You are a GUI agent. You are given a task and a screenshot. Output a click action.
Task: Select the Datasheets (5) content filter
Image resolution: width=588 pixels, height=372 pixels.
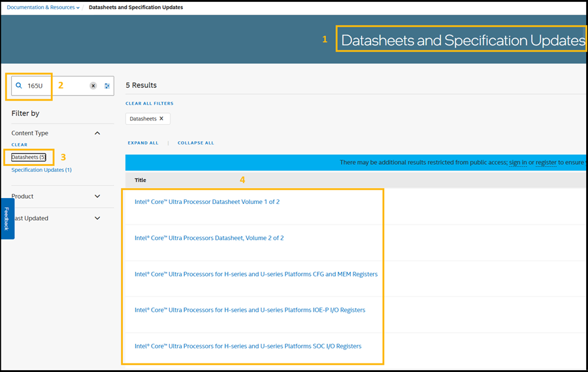pyautogui.click(x=28, y=158)
